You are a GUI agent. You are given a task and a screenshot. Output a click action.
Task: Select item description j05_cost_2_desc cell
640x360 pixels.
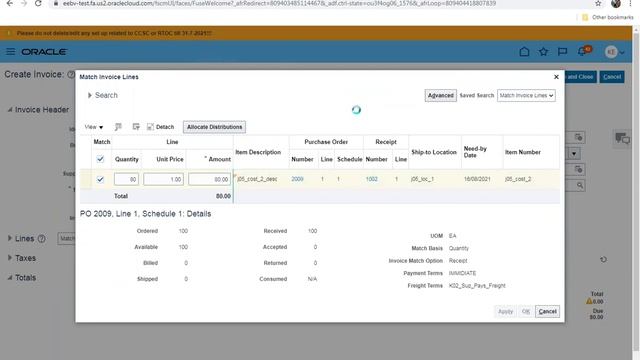pos(257,179)
